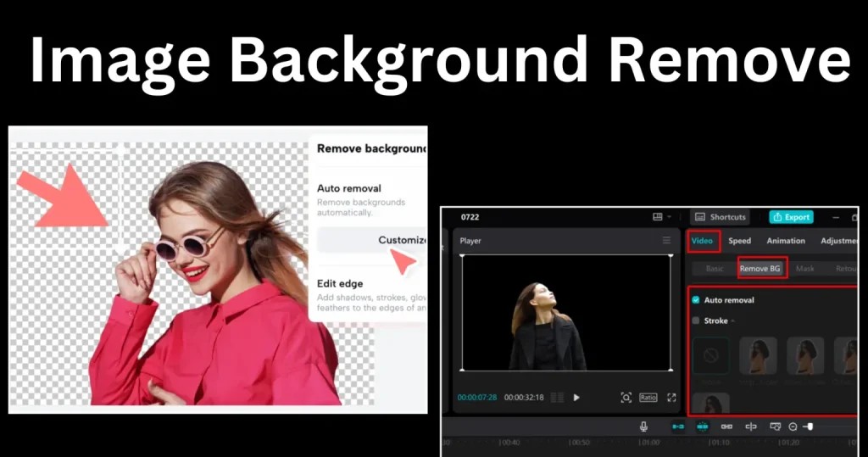Click the timeline zoom out minus icon
The image size is (868, 457).
pyautogui.click(x=793, y=426)
